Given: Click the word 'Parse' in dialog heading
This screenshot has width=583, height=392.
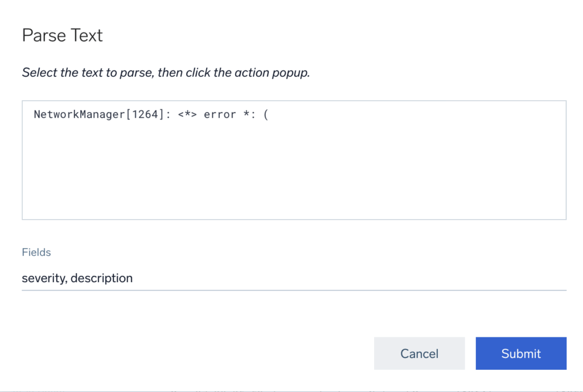Looking at the screenshot, I should click(40, 35).
